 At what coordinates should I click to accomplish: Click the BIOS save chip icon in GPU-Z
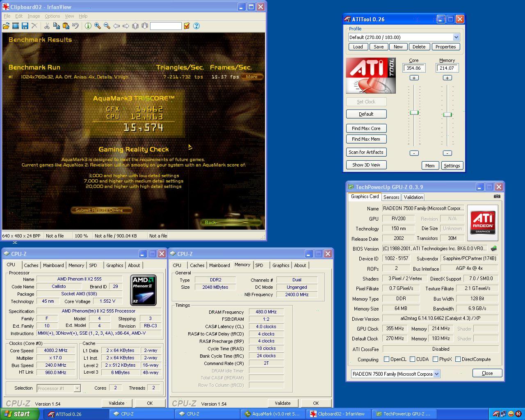point(494,248)
